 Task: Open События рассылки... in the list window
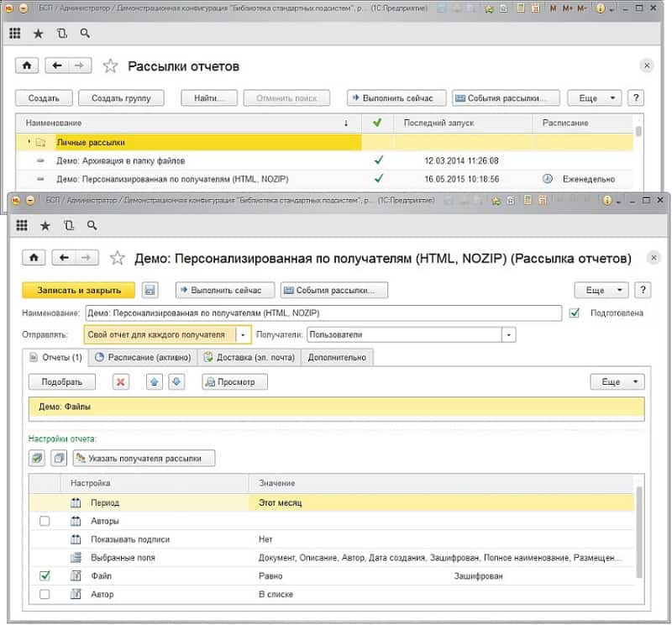(x=506, y=98)
